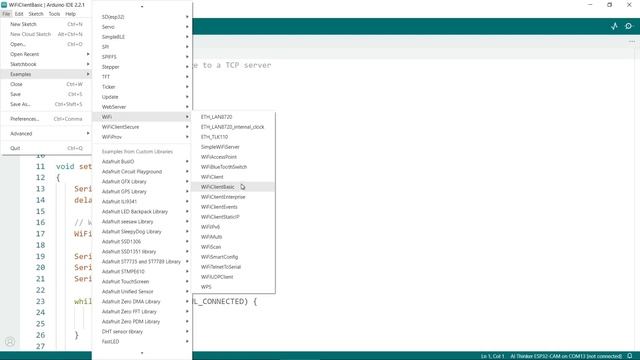Screen dimensions: 640x360
Task: Choose Quit from the File menu
Action: click(x=46, y=148)
